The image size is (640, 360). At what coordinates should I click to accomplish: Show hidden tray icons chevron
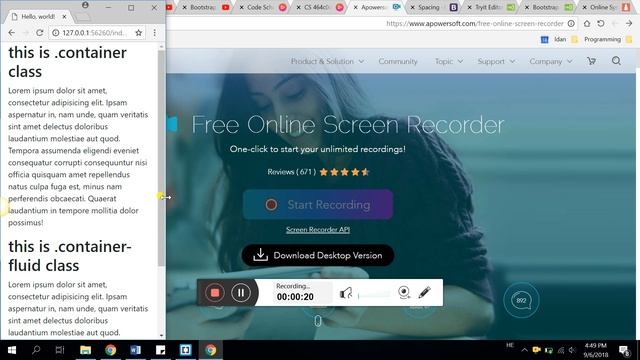tap(524, 350)
